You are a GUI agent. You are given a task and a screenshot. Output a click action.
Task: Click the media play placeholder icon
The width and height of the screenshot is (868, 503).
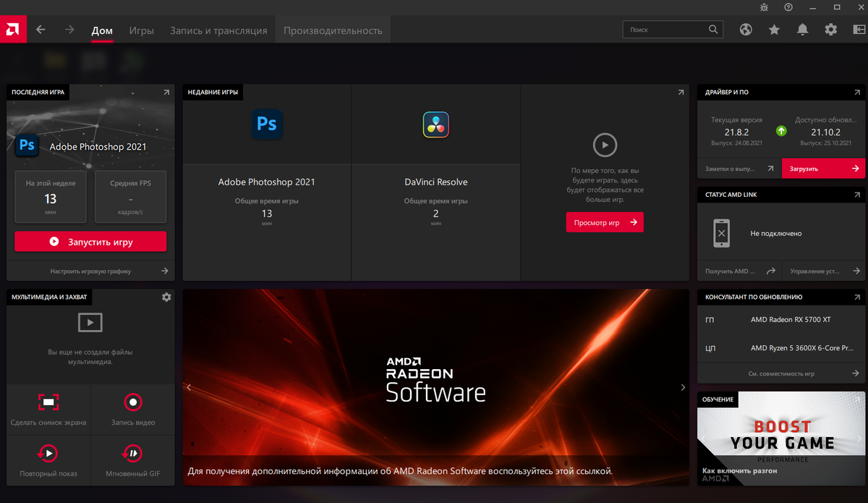point(90,322)
